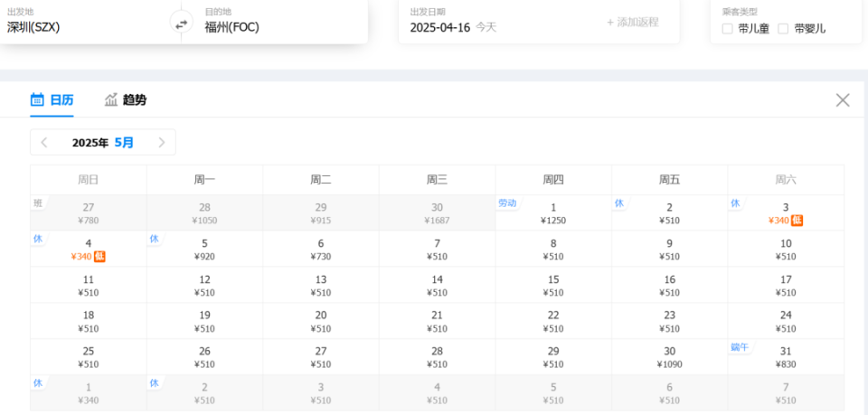This screenshot has width=868, height=415.
Task: Click the 低 badge on May 3
Action: click(797, 221)
